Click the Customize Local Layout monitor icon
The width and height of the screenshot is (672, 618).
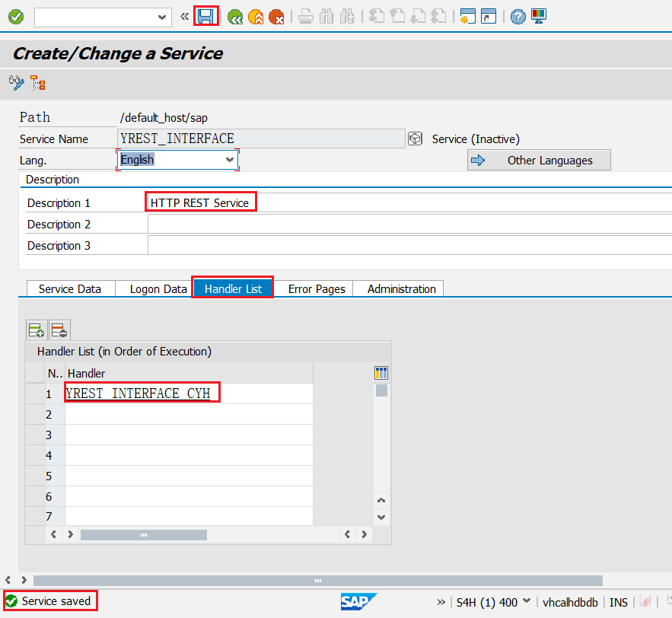[x=539, y=17]
